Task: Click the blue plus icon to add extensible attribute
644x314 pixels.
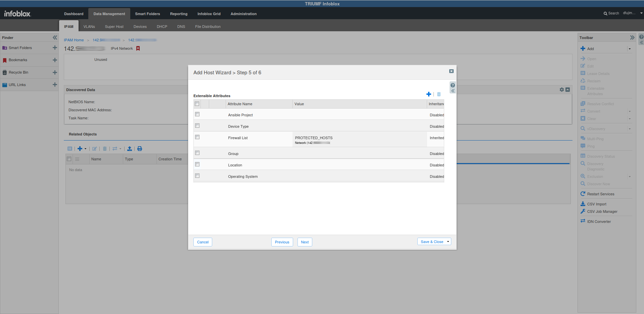Action: coord(428,94)
